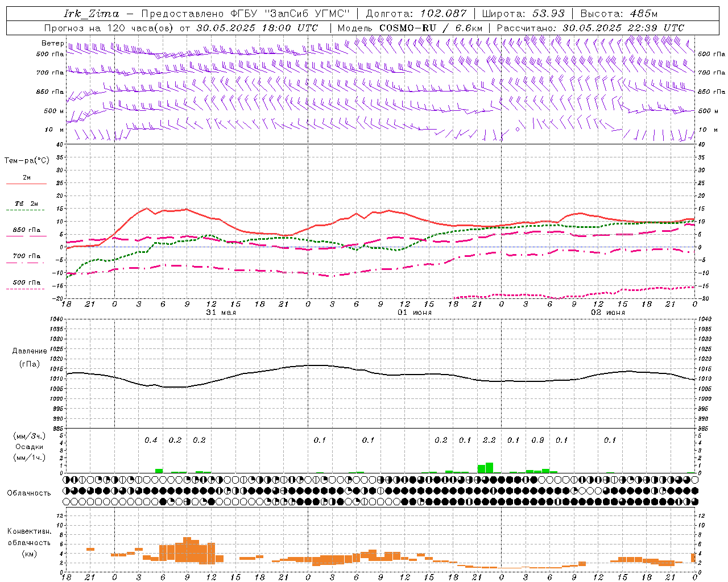Select the 850 гПа entry in the temperature legend
Screen dimensions: 728x582
tap(27, 230)
